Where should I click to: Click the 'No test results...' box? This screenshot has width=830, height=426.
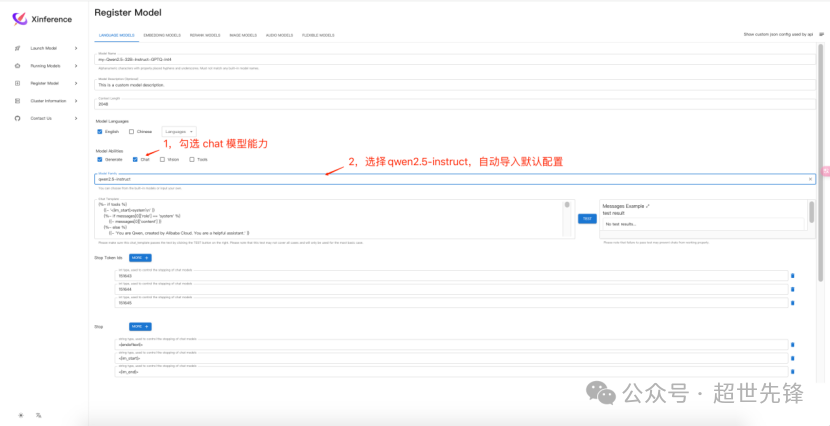click(x=703, y=224)
